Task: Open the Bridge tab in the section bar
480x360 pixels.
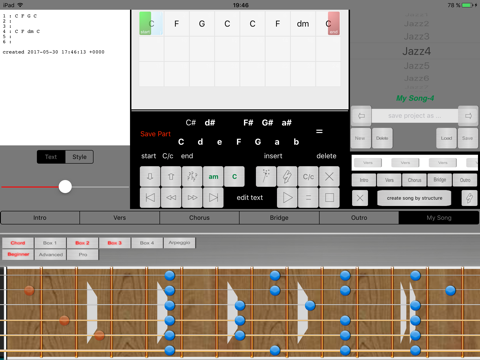Action: (x=279, y=218)
